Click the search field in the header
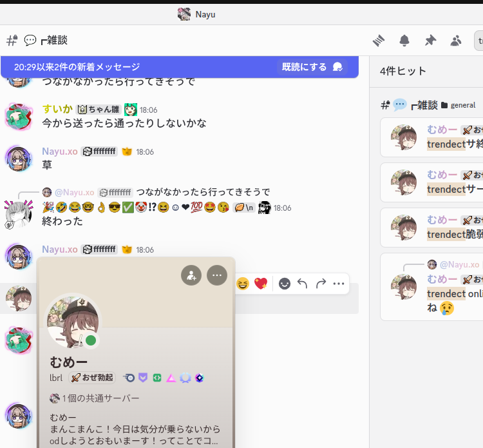 pos(478,41)
